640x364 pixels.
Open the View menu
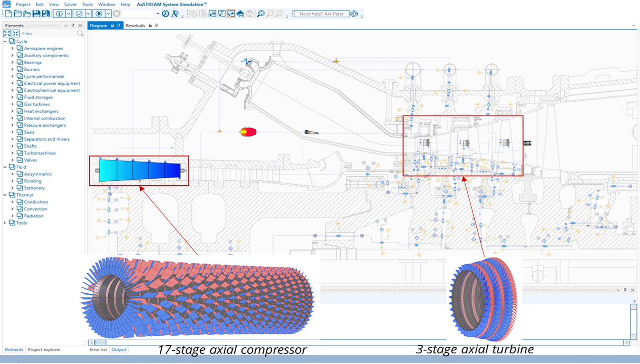(54, 4)
